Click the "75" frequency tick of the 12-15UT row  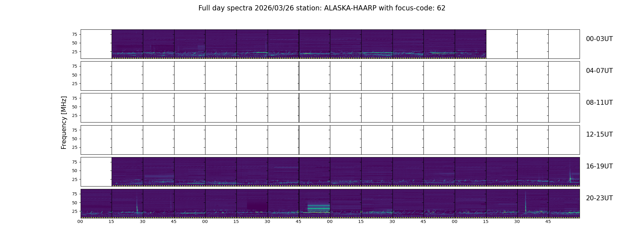[75, 130]
